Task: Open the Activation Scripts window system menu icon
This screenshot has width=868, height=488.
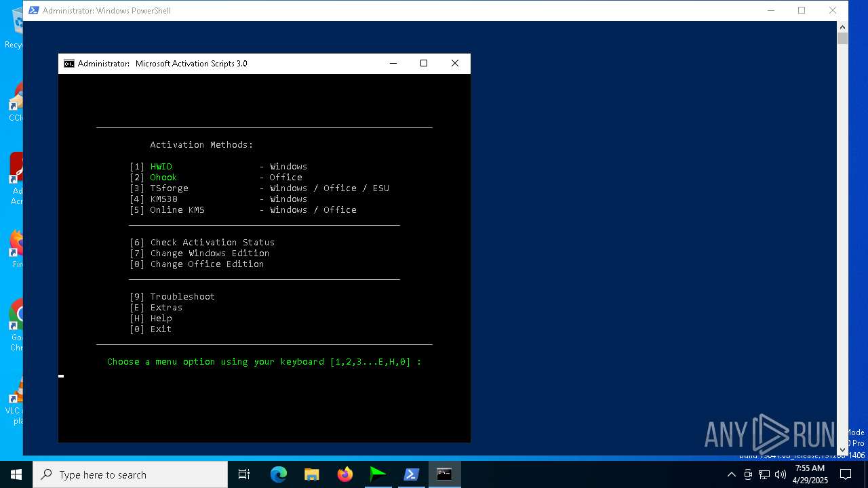Action: pos(68,64)
